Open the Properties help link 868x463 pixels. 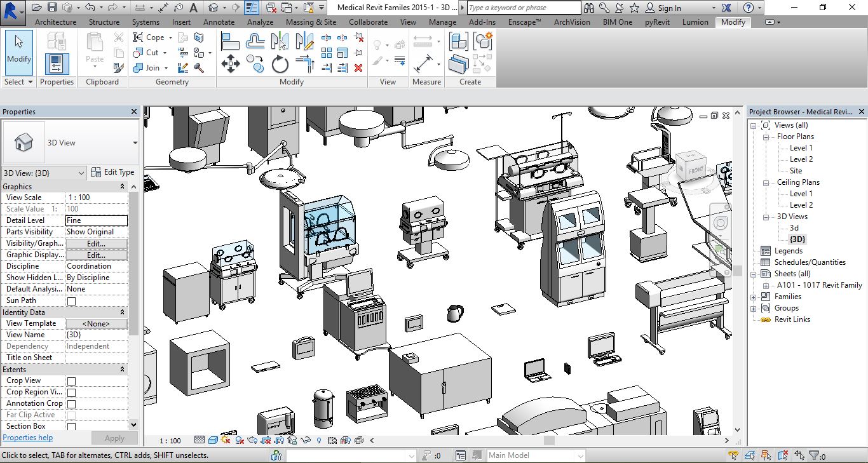[x=27, y=438]
